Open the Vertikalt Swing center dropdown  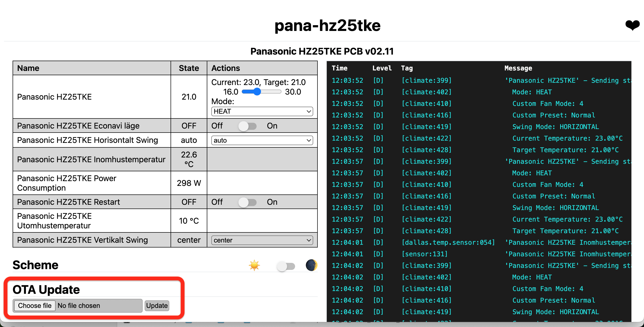[x=262, y=240]
